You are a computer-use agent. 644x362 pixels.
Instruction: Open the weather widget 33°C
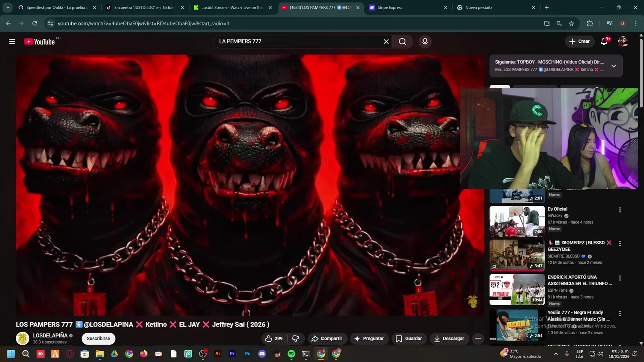click(x=521, y=354)
